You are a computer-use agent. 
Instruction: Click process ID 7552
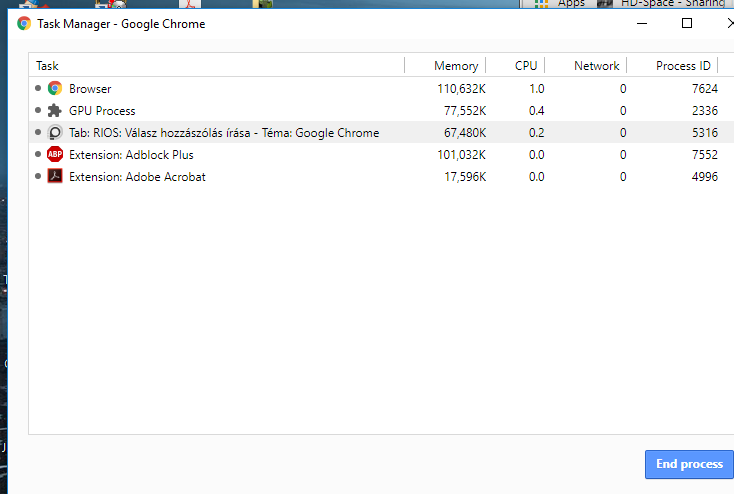tap(705, 155)
